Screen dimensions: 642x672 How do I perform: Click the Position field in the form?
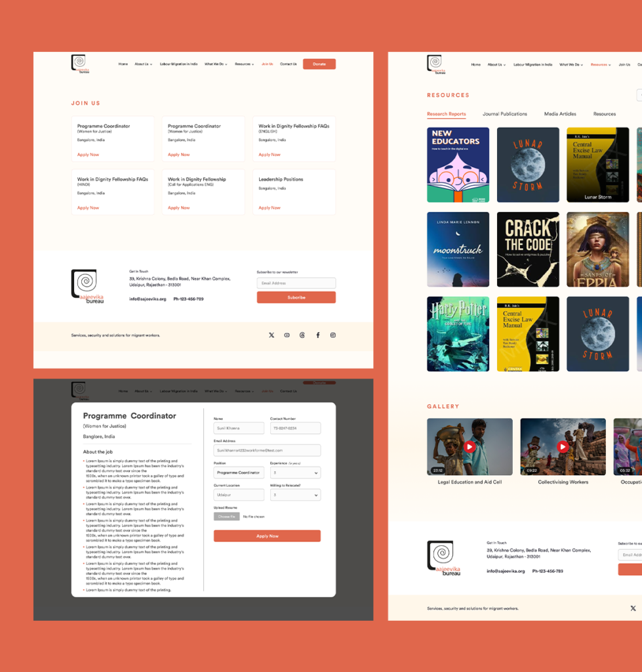pyautogui.click(x=239, y=472)
